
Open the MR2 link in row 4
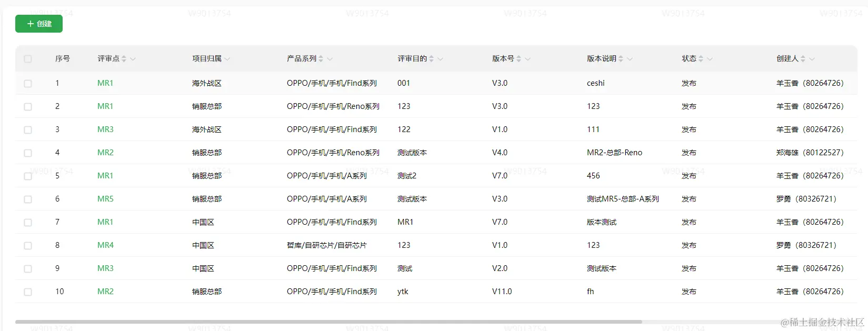105,153
